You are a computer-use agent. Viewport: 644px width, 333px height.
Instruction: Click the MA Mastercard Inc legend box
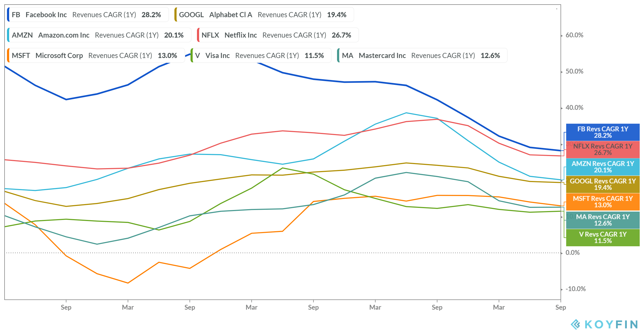[x=422, y=56]
